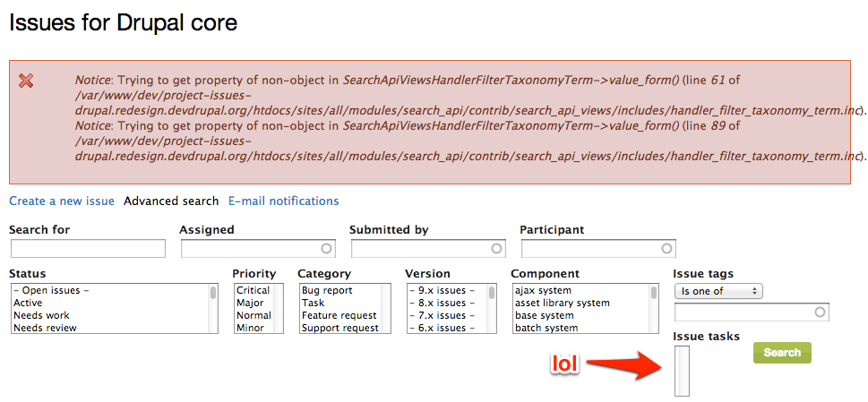868x402 pixels.
Task: Click autocomplete circle in Submitted by field
Action: 496,249
